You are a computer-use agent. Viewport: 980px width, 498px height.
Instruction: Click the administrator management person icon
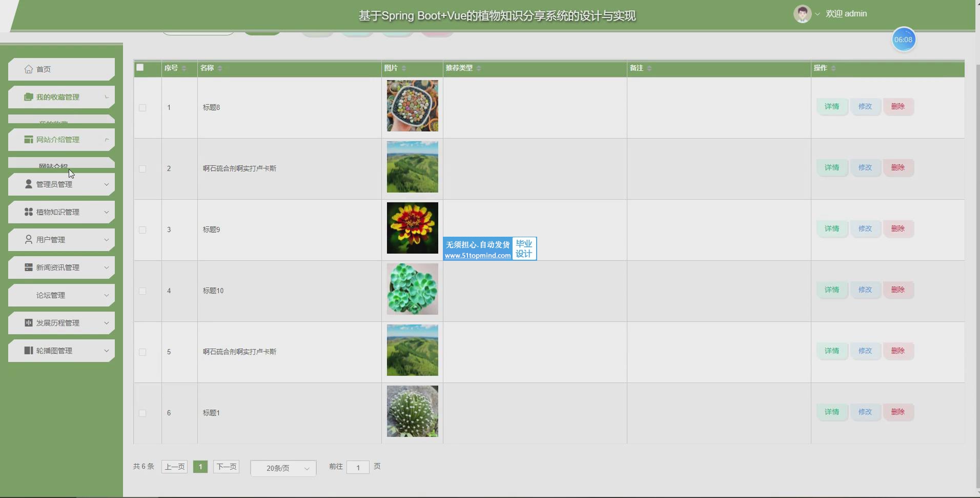tap(29, 184)
